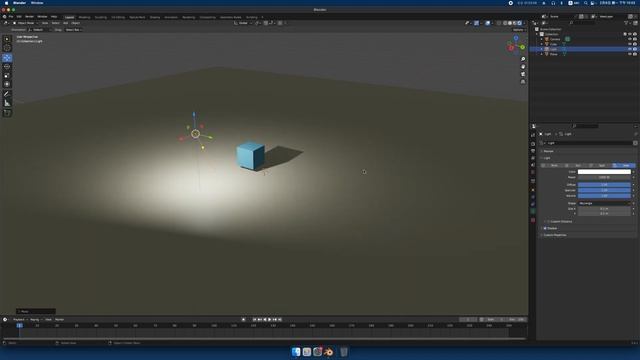Screen dimensions: 640x360
Task: Hide Camera with its eye icon
Action: 630,39
